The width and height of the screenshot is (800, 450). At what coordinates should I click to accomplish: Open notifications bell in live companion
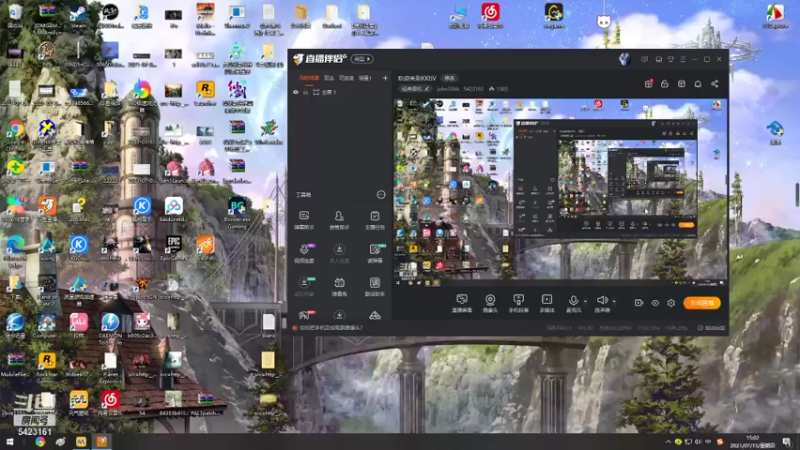(698, 84)
